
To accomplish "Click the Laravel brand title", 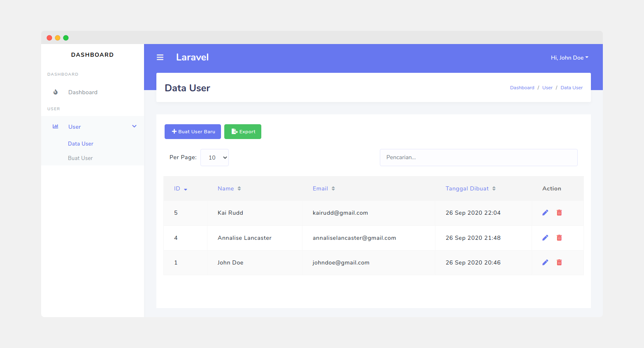I will pos(192,57).
